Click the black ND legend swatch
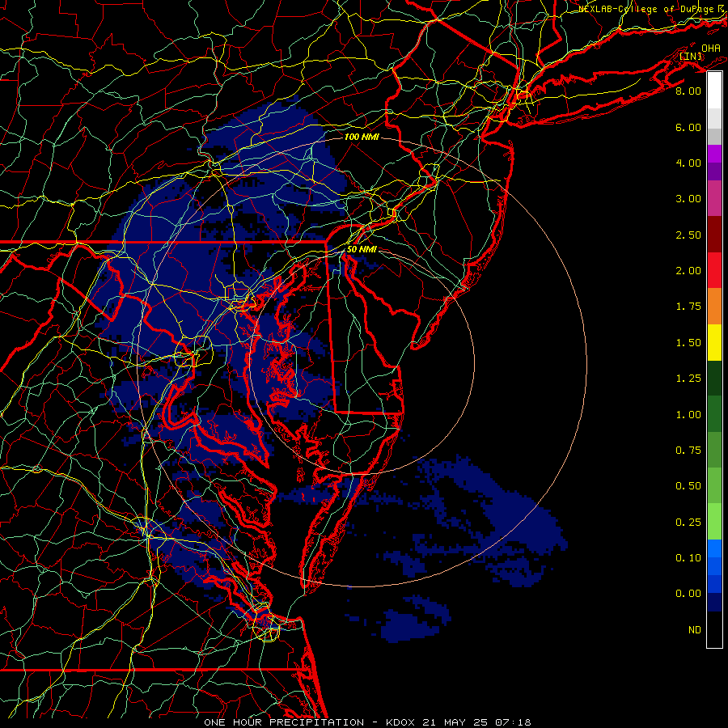Screen dimensions: 728x728 pyautogui.click(x=714, y=629)
